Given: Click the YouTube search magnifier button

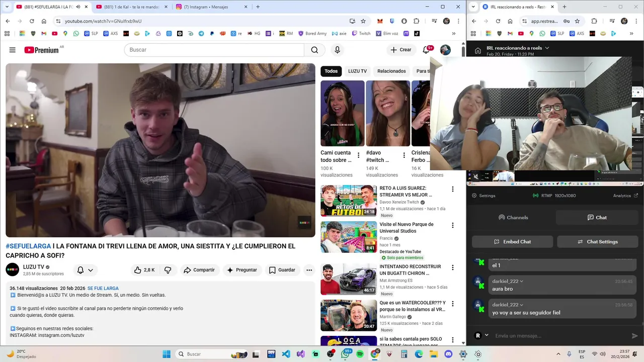Looking at the screenshot, I should tap(314, 50).
